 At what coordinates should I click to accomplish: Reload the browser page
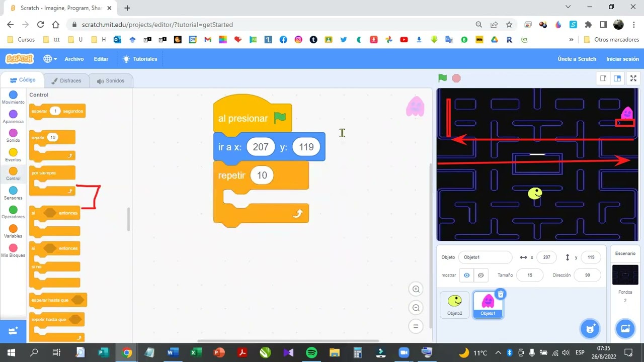click(40, 24)
